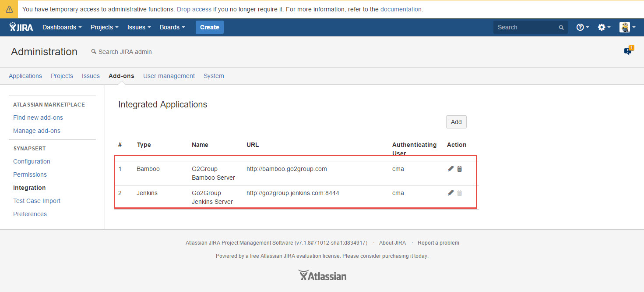The width and height of the screenshot is (644, 292).
Task: Open the settings gear dropdown
Action: coord(604,27)
